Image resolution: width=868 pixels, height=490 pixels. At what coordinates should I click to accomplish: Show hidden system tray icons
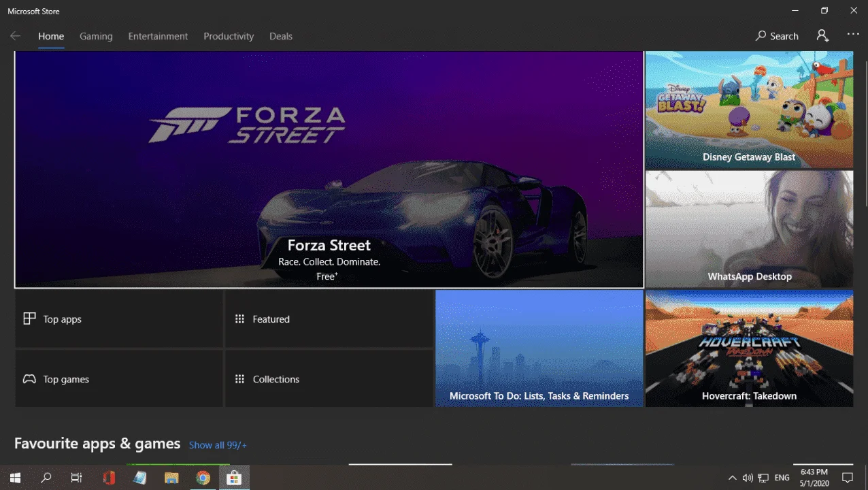[733, 478]
